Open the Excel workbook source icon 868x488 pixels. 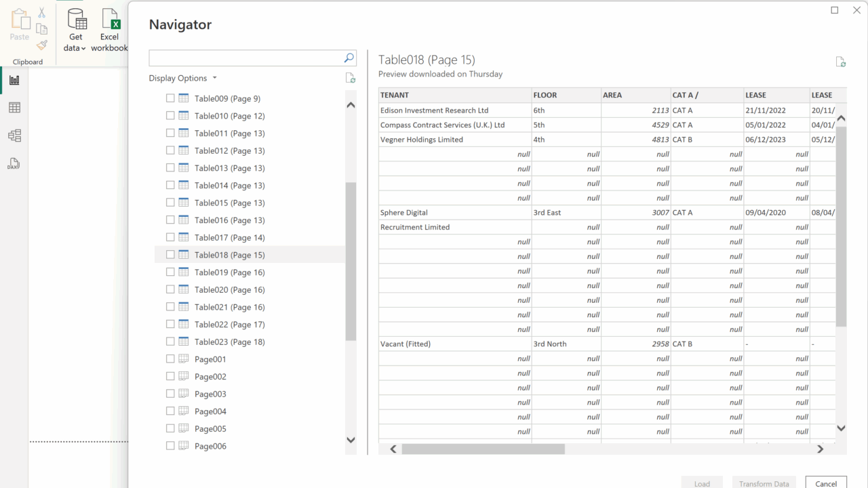click(x=109, y=19)
